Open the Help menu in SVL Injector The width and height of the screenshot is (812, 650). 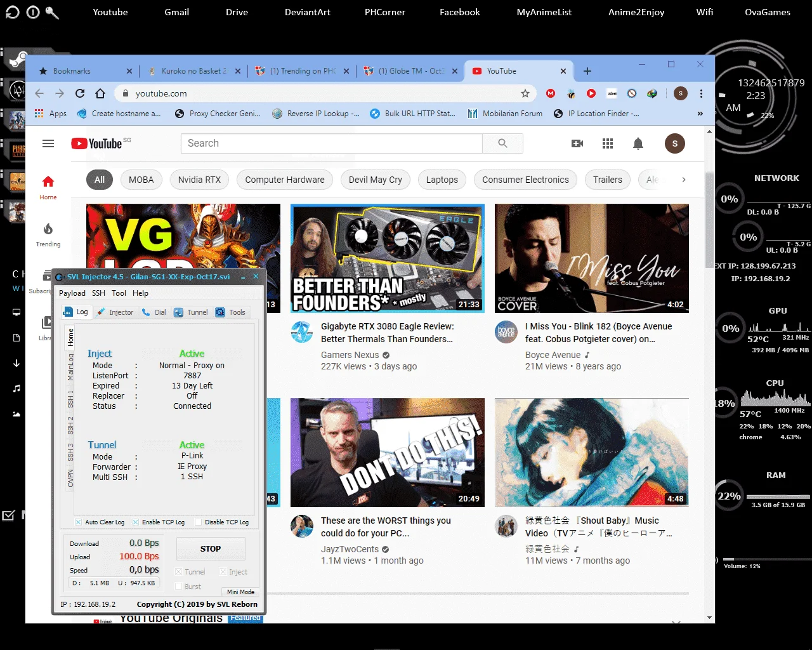pos(141,293)
